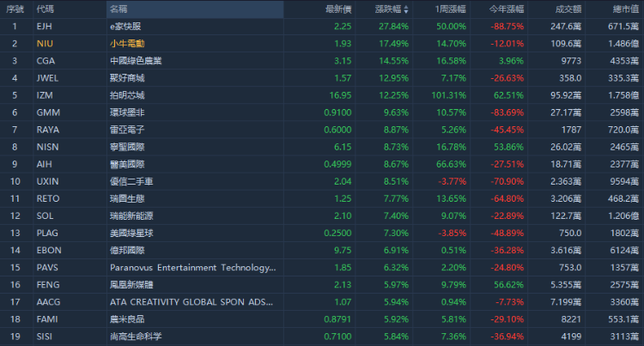Click the 序號 column header

(15, 9)
